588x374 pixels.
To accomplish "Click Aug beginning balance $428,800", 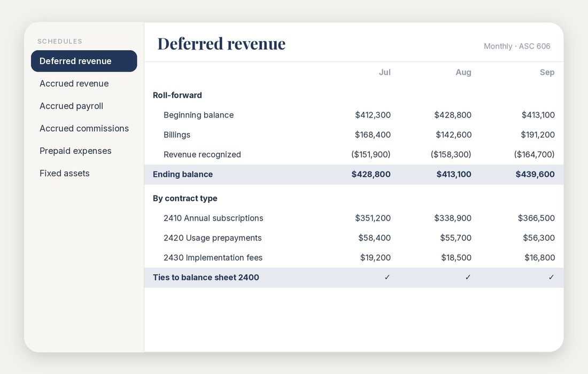I will click(453, 115).
